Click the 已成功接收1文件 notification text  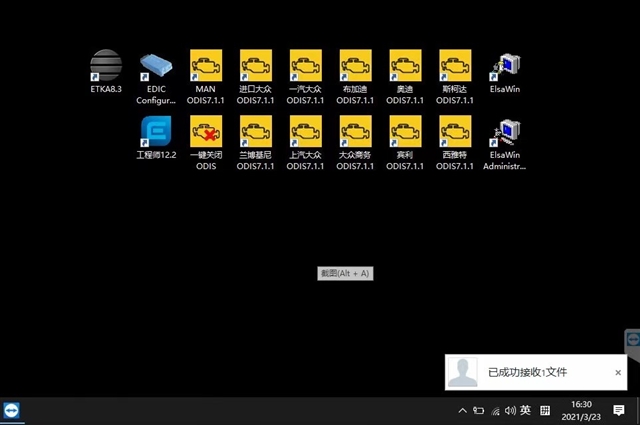(x=527, y=372)
